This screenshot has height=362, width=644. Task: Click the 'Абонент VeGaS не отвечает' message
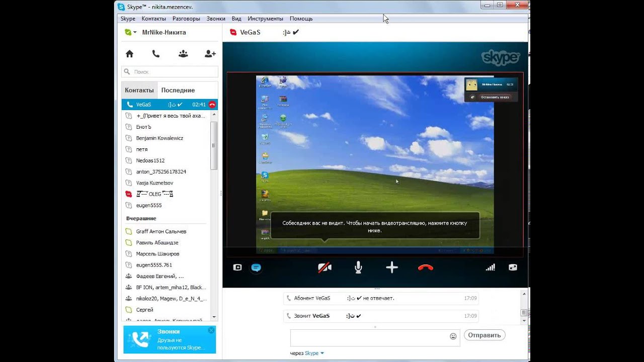(x=381, y=298)
